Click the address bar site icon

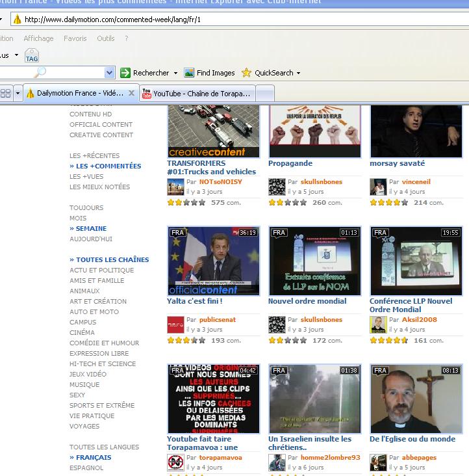pyautogui.click(x=18, y=20)
